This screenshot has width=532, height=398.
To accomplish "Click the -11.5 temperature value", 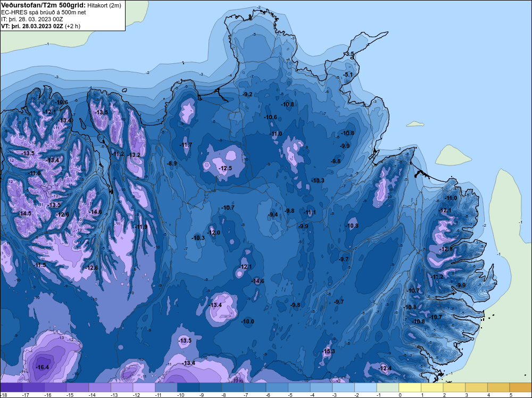I will pyautogui.click(x=40, y=265).
